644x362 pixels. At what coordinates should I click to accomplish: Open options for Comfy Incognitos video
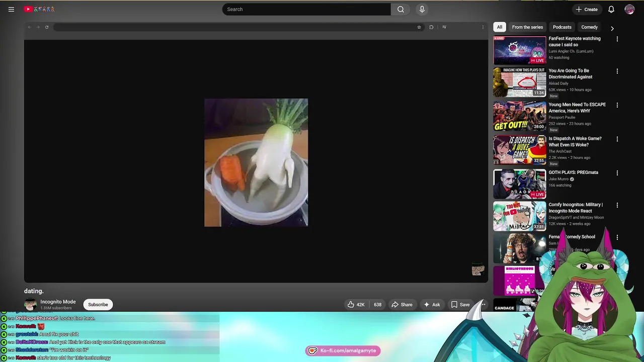[617, 205]
